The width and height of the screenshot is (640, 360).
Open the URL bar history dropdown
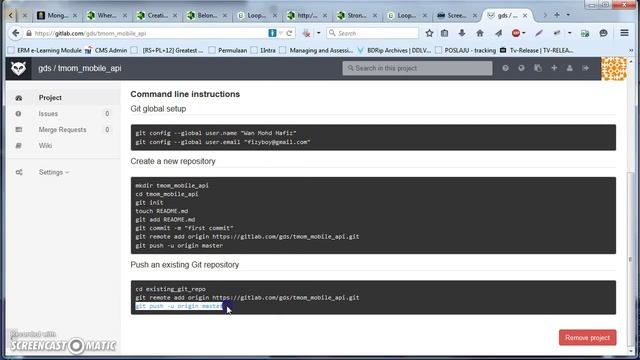coord(281,33)
